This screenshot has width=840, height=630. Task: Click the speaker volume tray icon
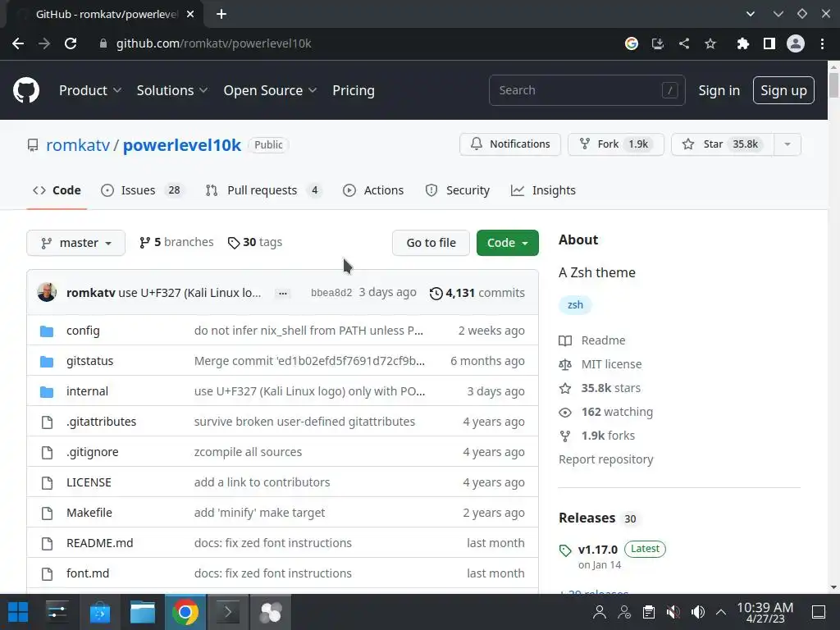click(698, 612)
